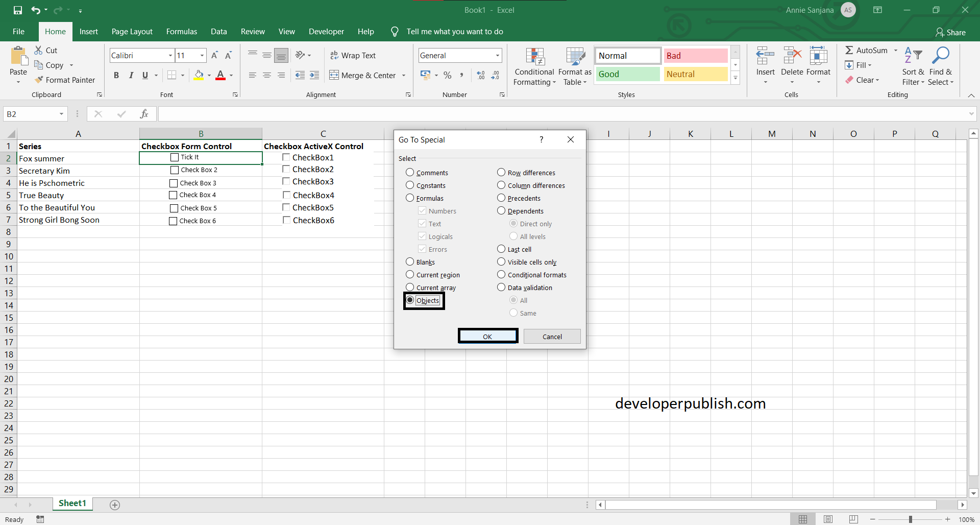Choose the Visible cells only option

point(501,261)
